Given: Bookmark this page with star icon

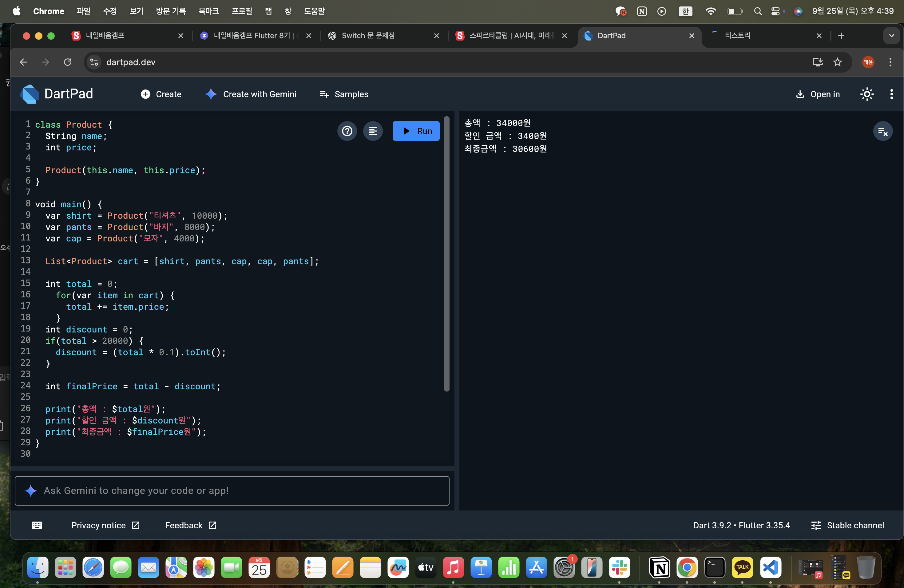Looking at the screenshot, I should pyautogui.click(x=837, y=62).
